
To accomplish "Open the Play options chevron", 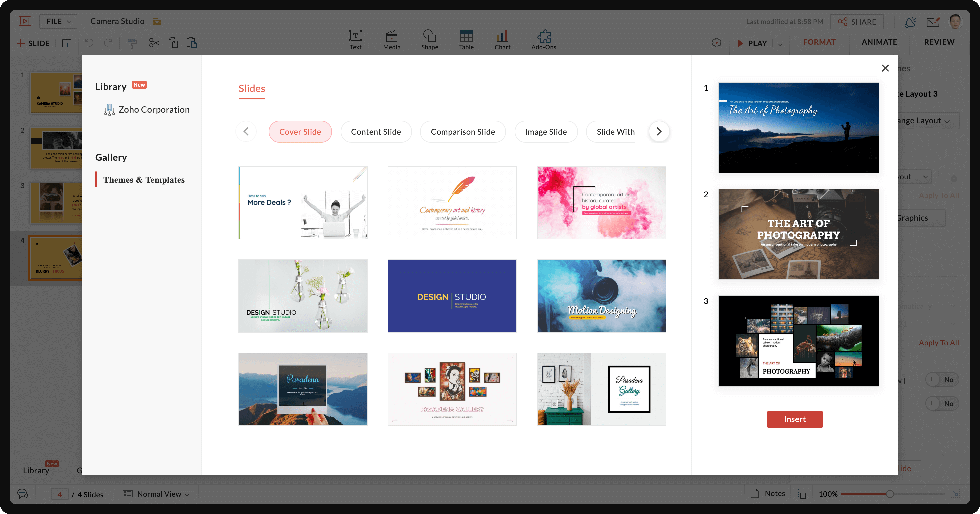I will pyautogui.click(x=780, y=44).
